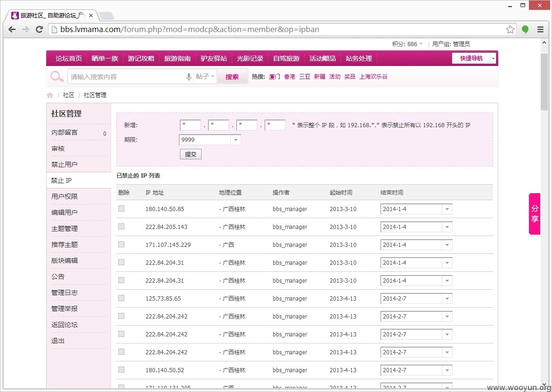Open 编辑用户 in the sidebar
The image size is (552, 392).
(65, 213)
